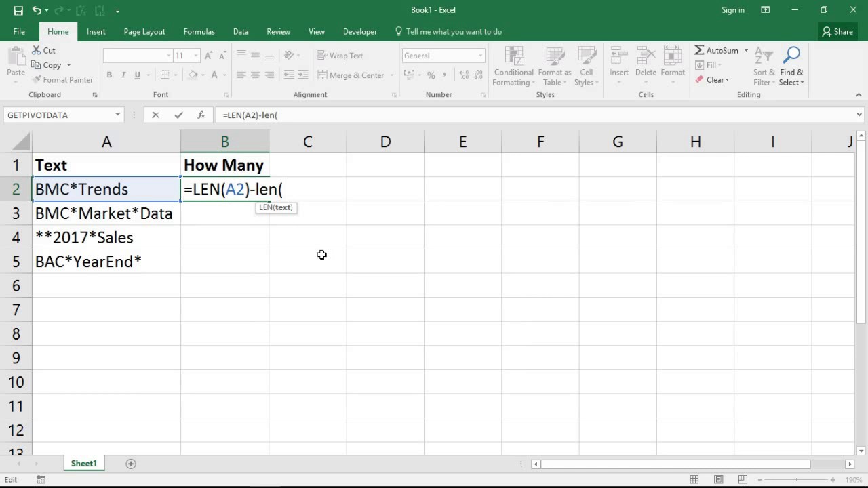Click the Tell me what you want box
This screenshot has width=868, height=488.
(448, 32)
